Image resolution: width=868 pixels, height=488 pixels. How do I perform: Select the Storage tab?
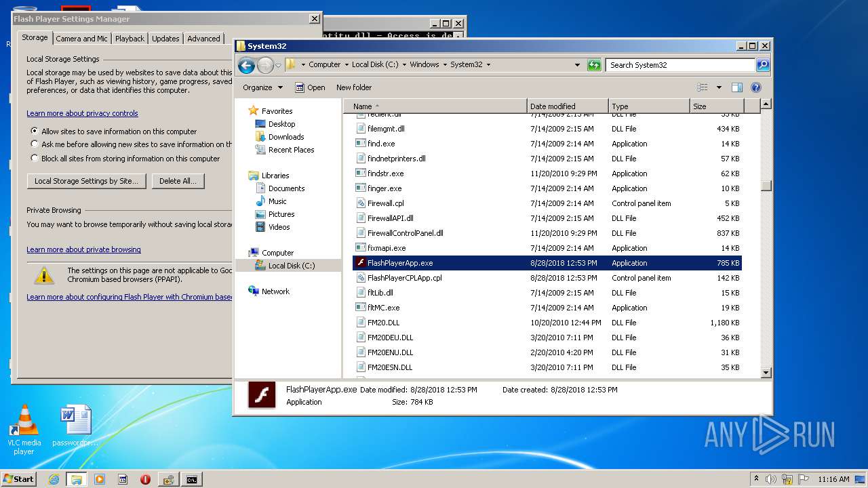click(x=35, y=37)
